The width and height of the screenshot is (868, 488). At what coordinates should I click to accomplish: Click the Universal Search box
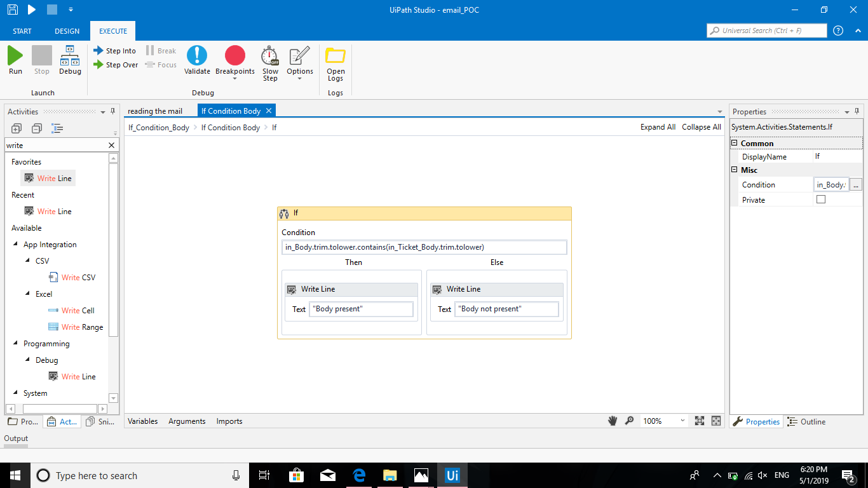pos(767,30)
